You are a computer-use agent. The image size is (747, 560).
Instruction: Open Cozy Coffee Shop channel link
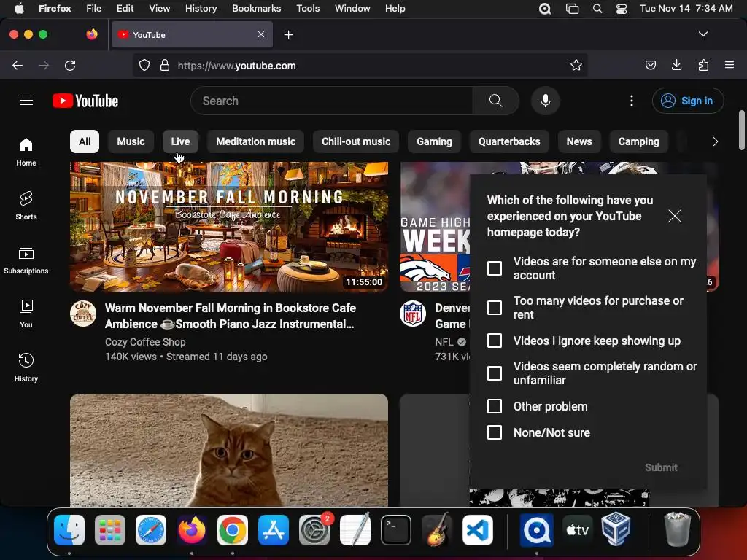(x=145, y=342)
